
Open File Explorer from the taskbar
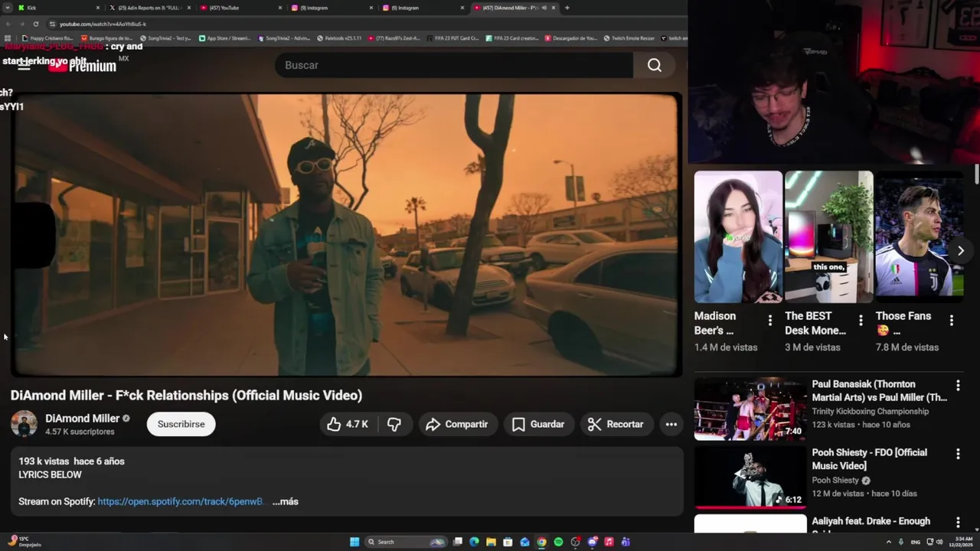tap(491, 542)
